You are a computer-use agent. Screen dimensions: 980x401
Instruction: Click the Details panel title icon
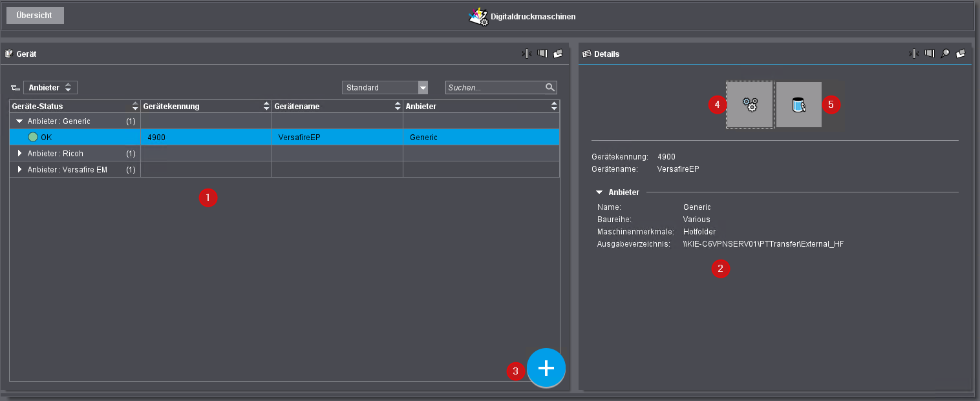[587, 54]
